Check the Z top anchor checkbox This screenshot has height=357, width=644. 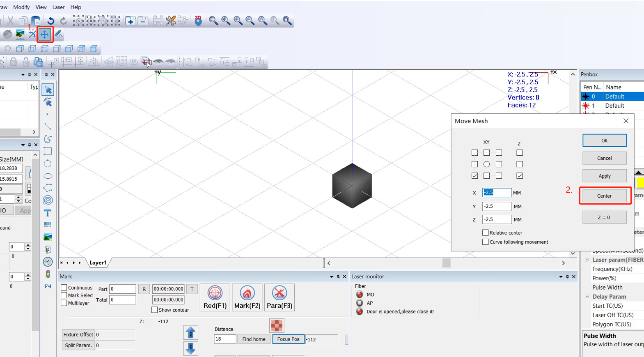coord(520,153)
